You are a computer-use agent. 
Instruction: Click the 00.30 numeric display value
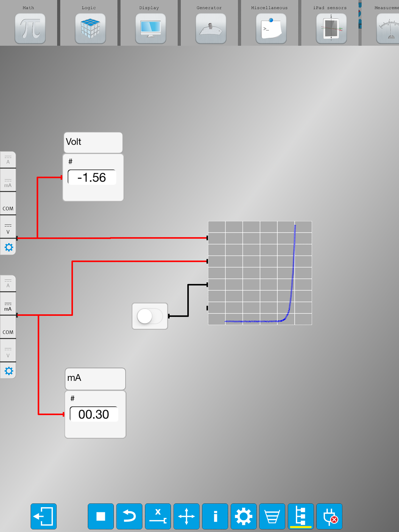coord(94,414)
